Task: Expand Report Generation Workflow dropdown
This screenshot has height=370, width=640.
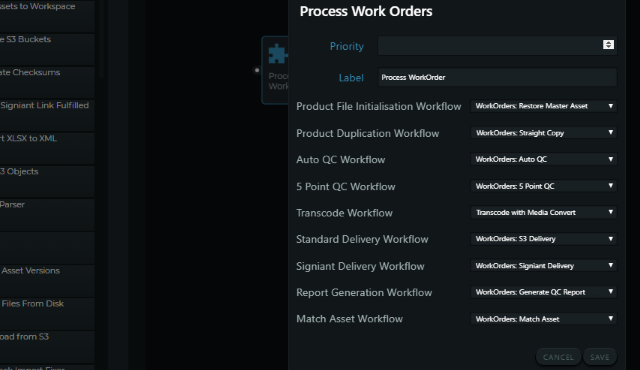Action: (544, 292)
